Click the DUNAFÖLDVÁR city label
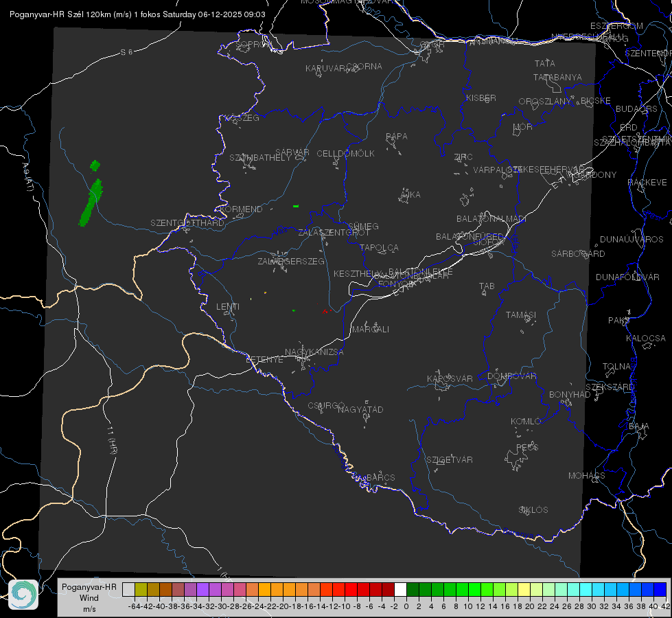 click(x=627, y=277)
